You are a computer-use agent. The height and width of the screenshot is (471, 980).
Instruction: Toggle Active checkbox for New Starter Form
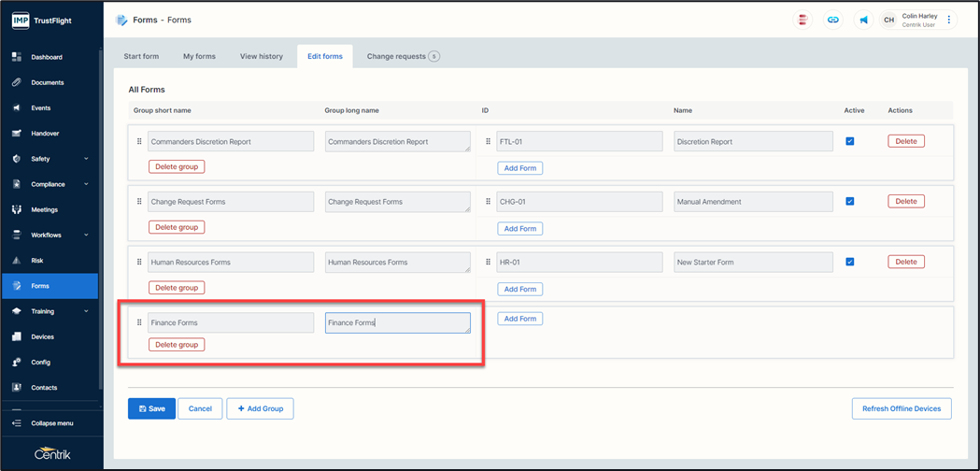click(849, 262)
